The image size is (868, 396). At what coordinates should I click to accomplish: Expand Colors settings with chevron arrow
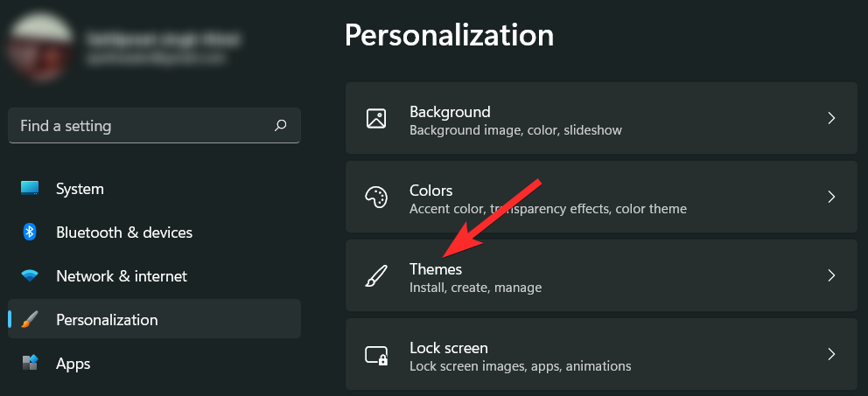(831, 198)
